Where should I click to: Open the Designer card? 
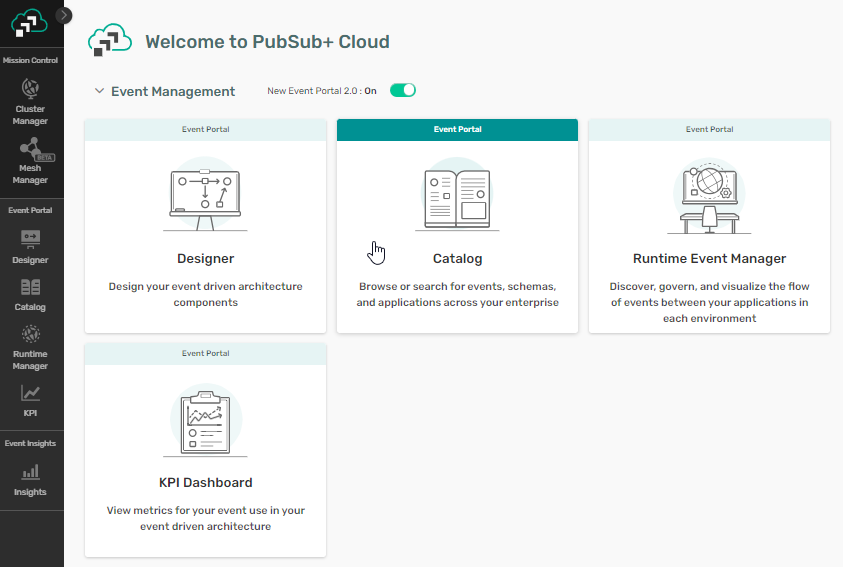tap(205, 258)
